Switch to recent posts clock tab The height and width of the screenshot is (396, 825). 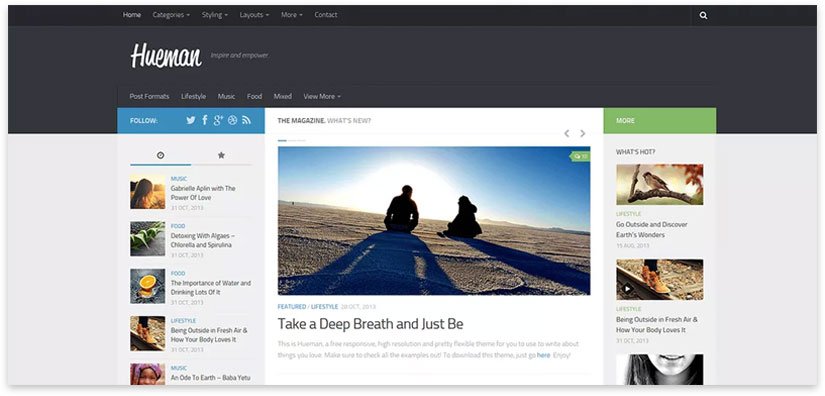[x=160, y=155]
